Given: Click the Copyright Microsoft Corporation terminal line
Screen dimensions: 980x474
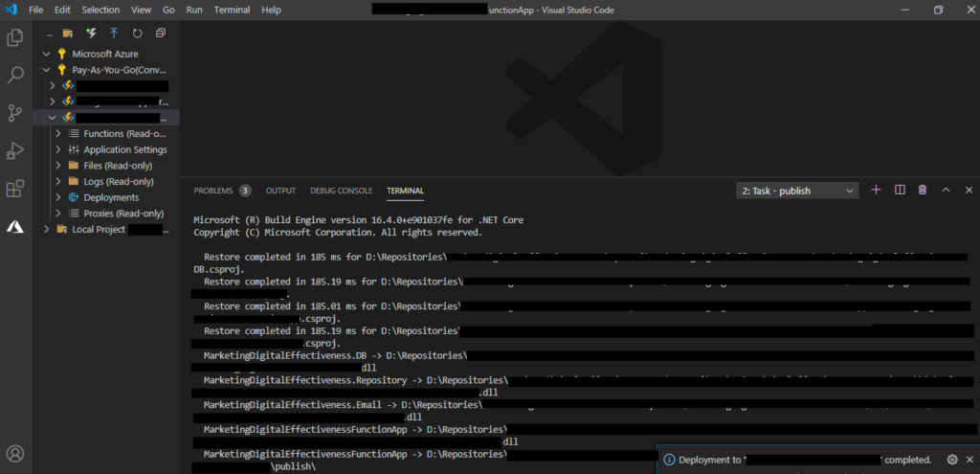Looking at the screenshot, I should tap(338, 232).
